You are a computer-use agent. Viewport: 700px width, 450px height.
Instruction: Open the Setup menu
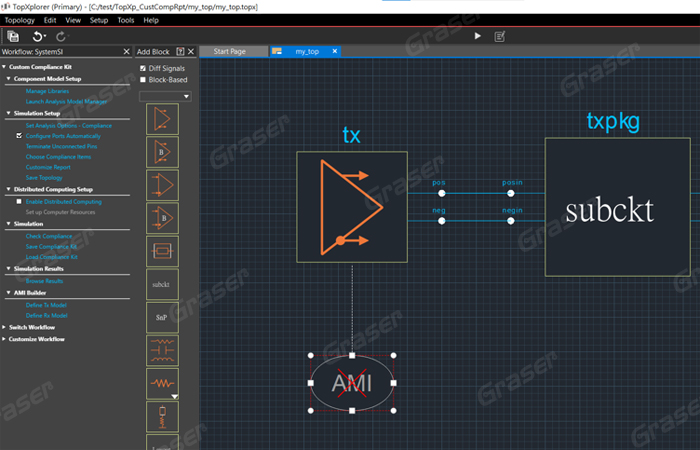coord(99,20)
